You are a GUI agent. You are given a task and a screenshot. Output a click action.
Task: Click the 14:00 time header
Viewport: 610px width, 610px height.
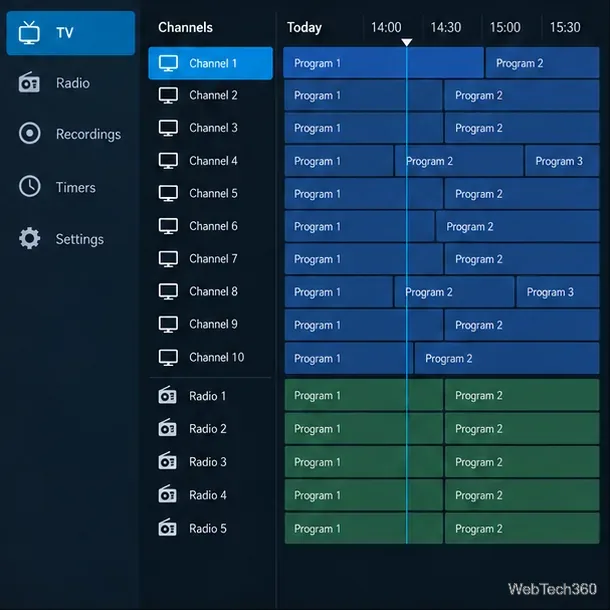(x=386, y=27)
